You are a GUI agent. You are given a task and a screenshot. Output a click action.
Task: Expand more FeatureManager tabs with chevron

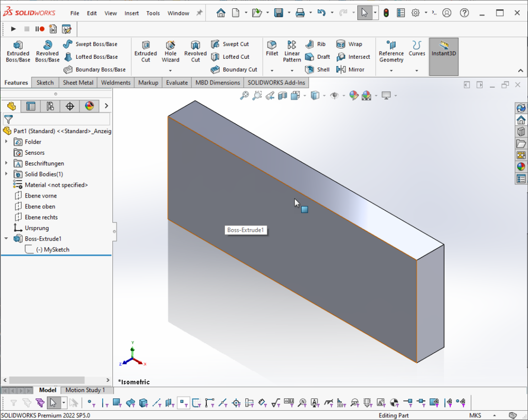[106, 106]
